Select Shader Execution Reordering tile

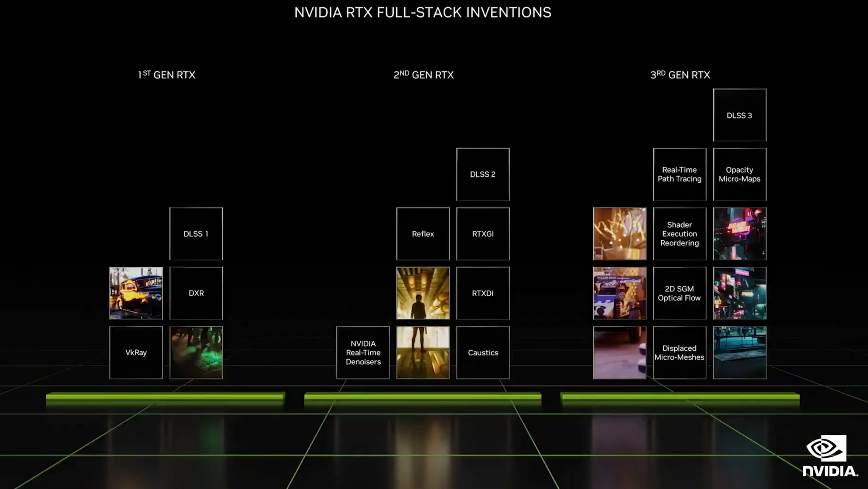click(x=680, y=234)
